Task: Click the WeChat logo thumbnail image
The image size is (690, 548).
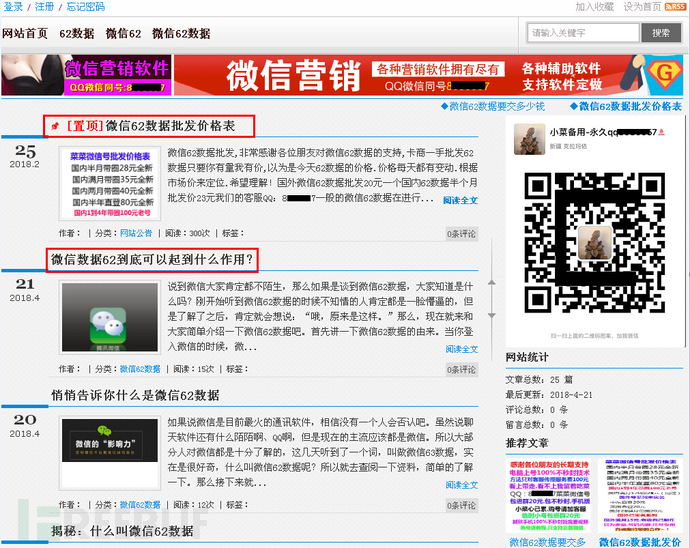Action: [110, 317]
